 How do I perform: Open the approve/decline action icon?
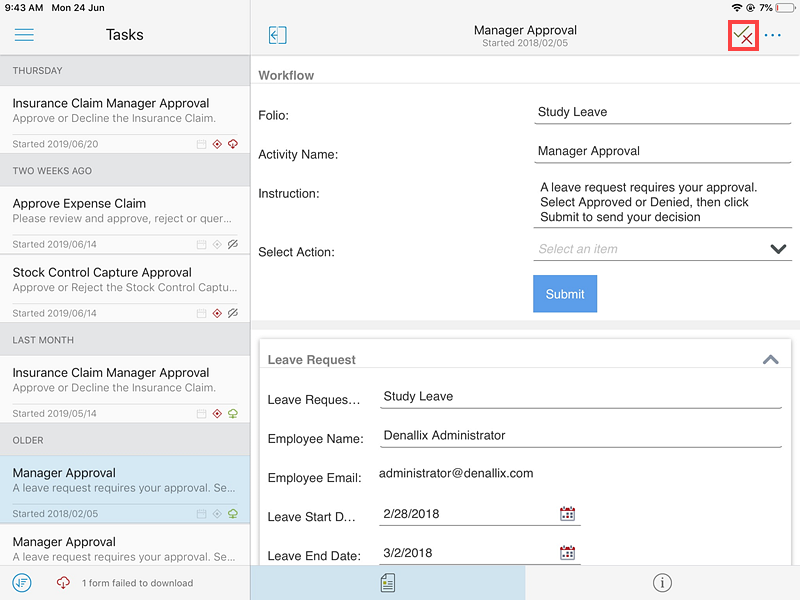click(x=743, y=35)
